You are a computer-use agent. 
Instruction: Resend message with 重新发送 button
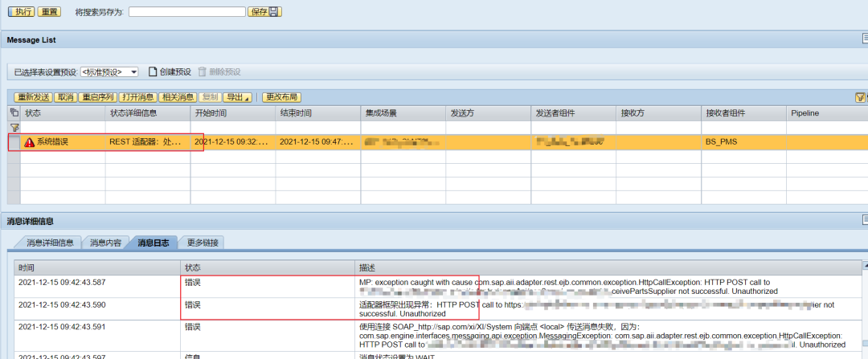coord(33,97)
